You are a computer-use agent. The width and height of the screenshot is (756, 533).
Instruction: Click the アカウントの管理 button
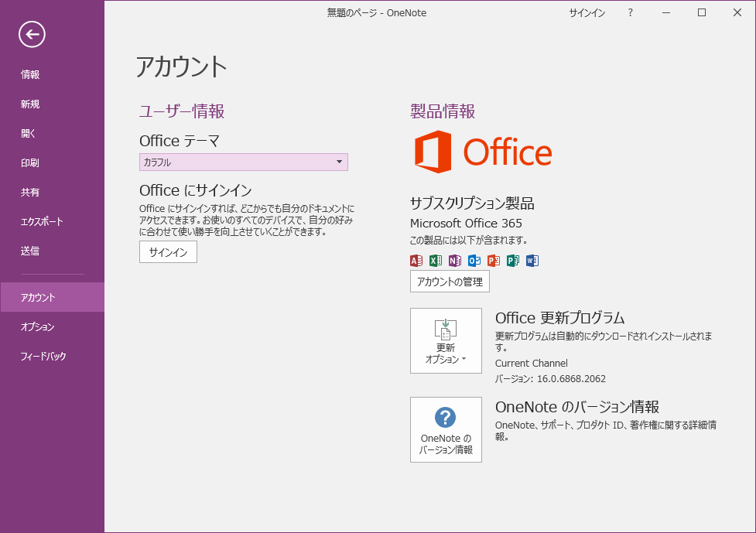coord(450,282)
